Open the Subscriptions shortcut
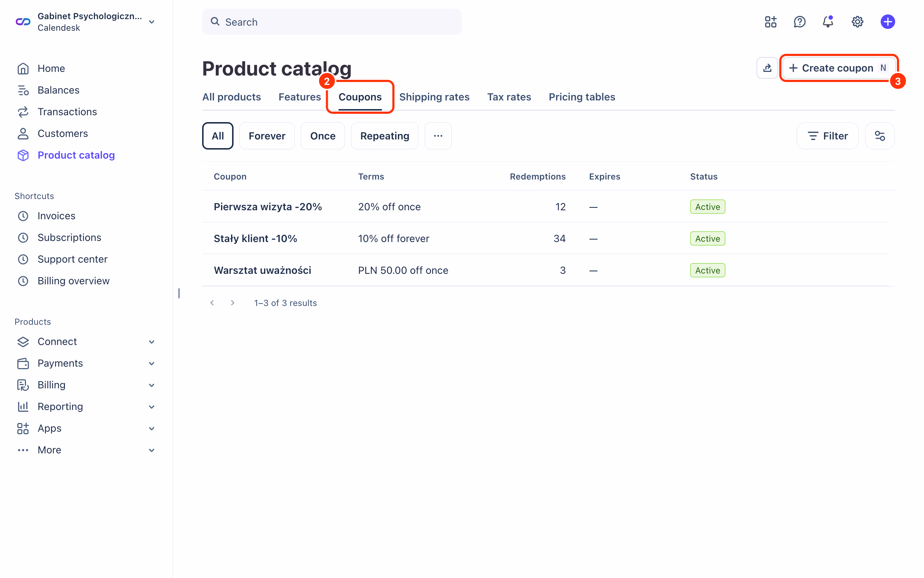The height and width of the screenshot is (578, 924). point(69,238)
